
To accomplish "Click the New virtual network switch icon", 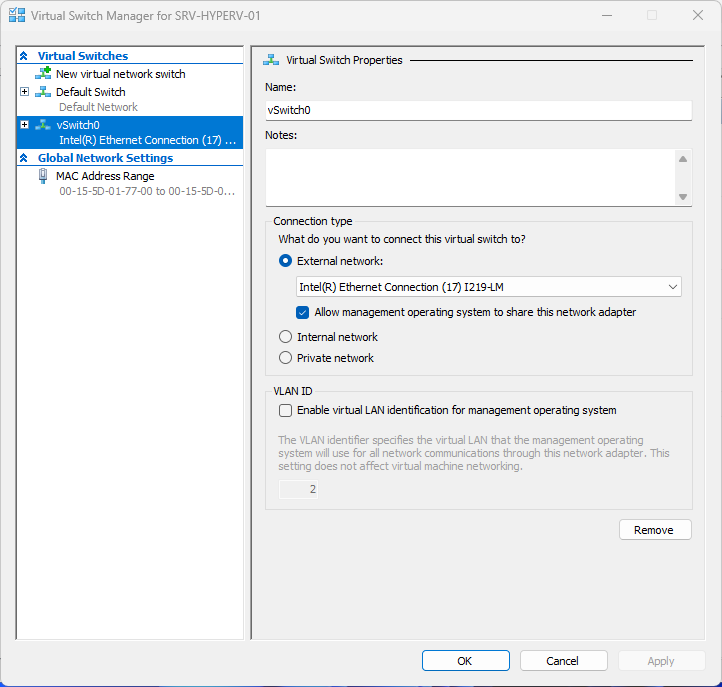I will tap(43, 73).
